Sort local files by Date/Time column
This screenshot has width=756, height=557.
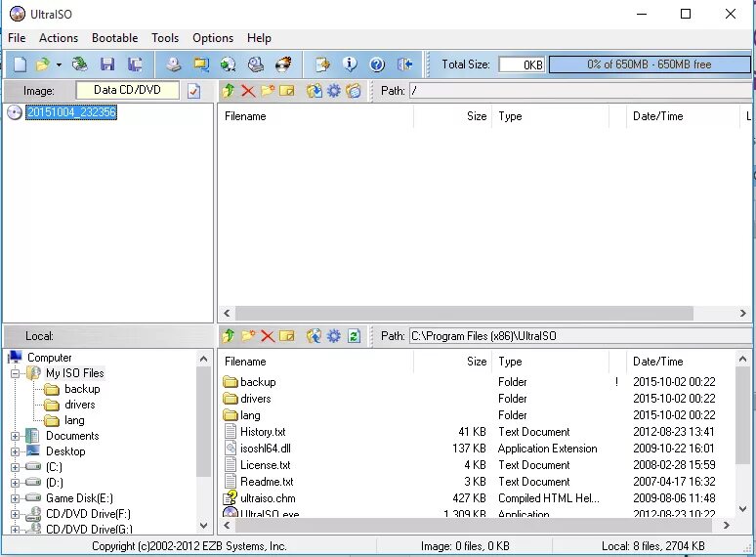click(x=657, y=362)
